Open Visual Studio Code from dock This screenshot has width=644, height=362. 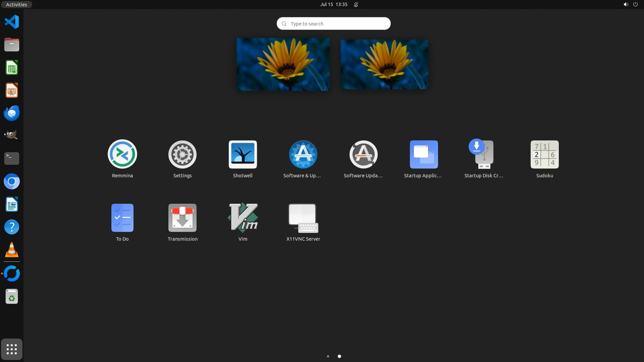(12, 22)
